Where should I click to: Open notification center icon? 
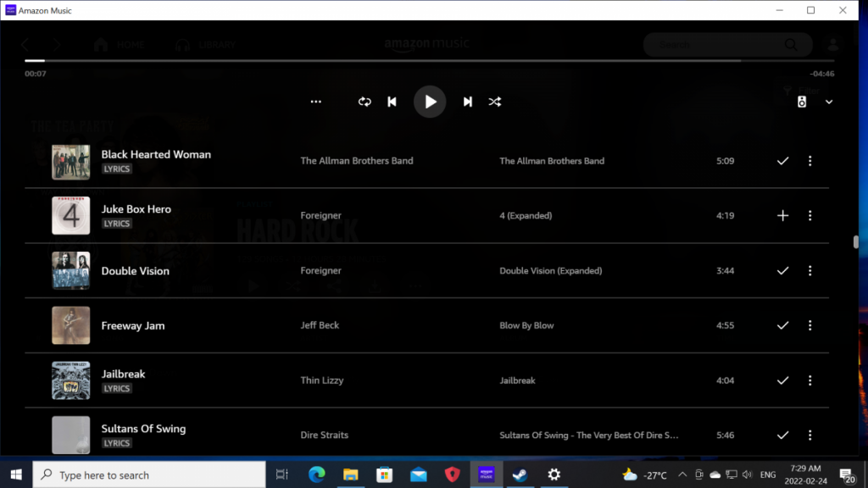847,475
